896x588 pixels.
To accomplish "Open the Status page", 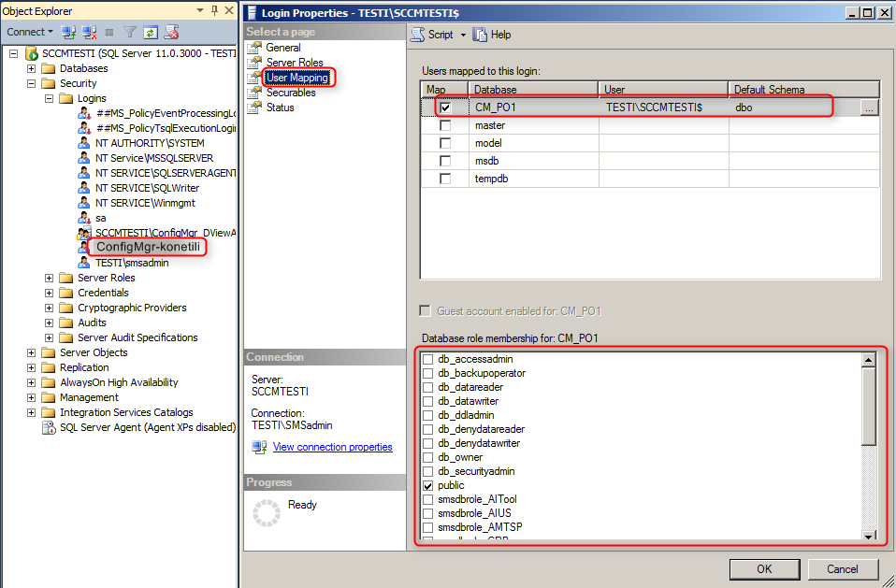I will click(x=280, y=108).
